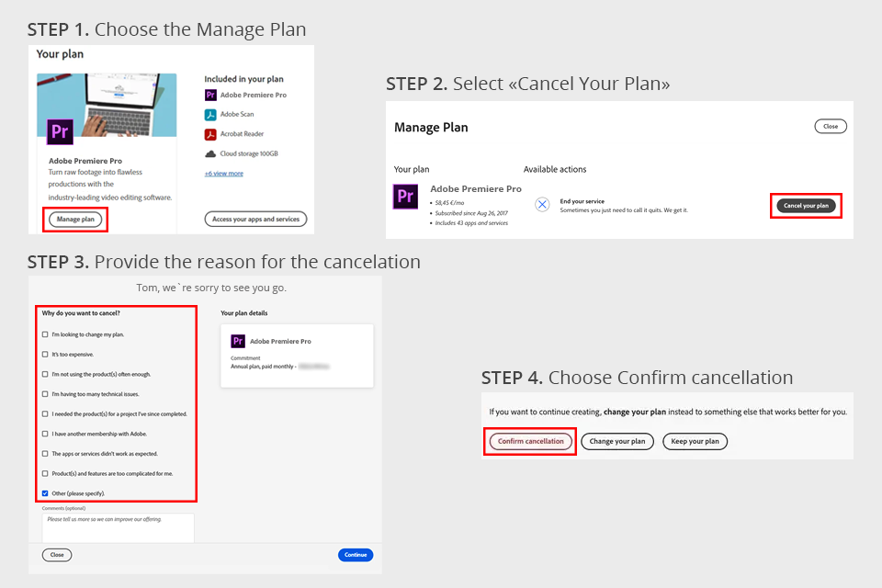Click Confirm cancellation button
882x588 pixels.
point(530,441)
